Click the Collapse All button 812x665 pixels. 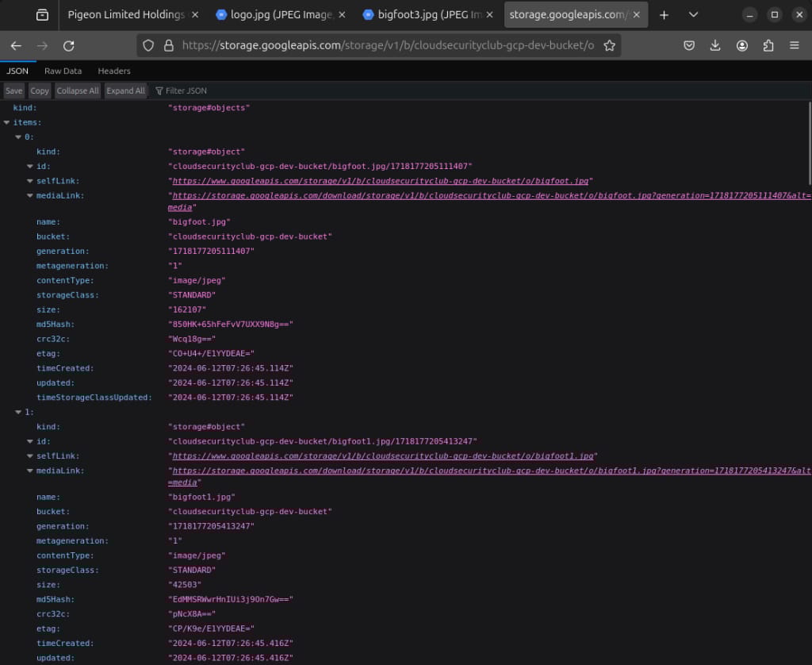(78, 90)
